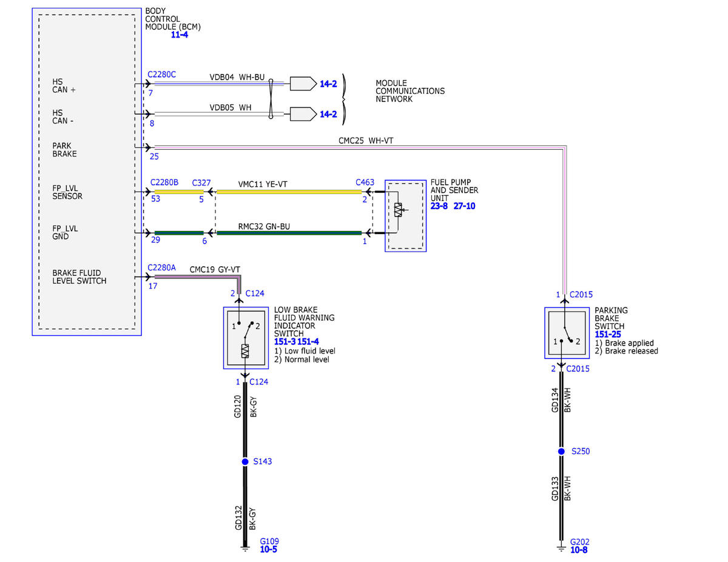Select connector label C463
The width and height of the screenshot is (728, 562).
365,182
